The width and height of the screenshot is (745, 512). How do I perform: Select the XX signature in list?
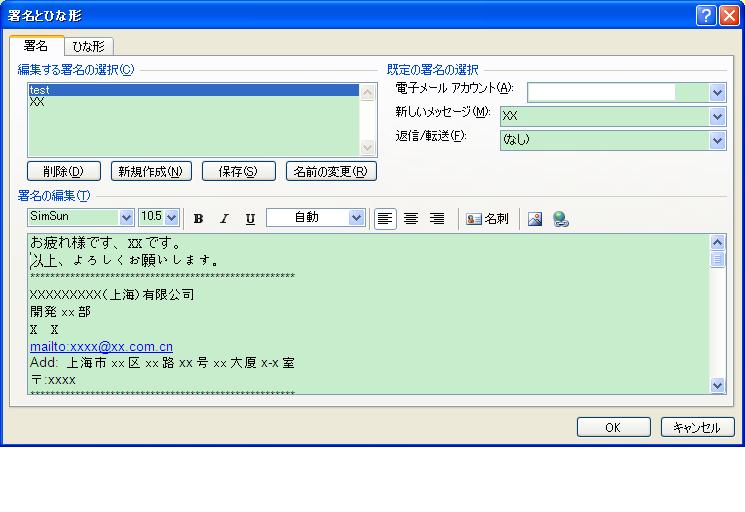point(193,102)
